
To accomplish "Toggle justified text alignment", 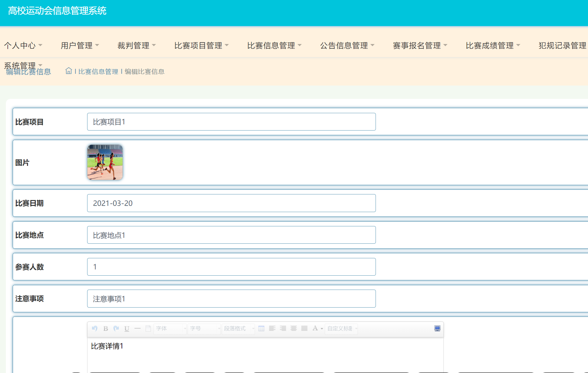I will (304, 329).
